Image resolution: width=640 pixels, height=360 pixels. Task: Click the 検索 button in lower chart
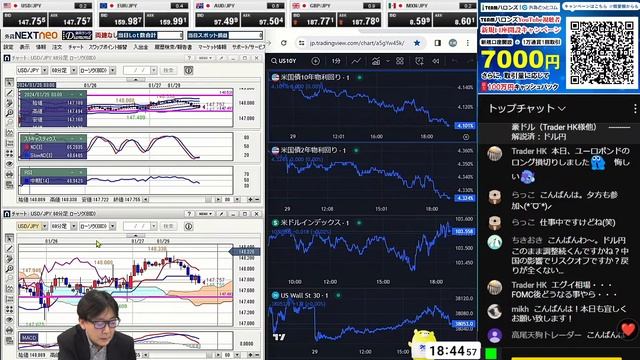pos(169,226)
